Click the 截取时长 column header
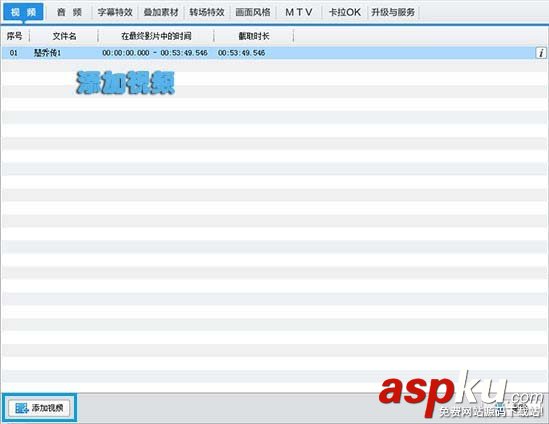549x424 pixels. (254, 36)
